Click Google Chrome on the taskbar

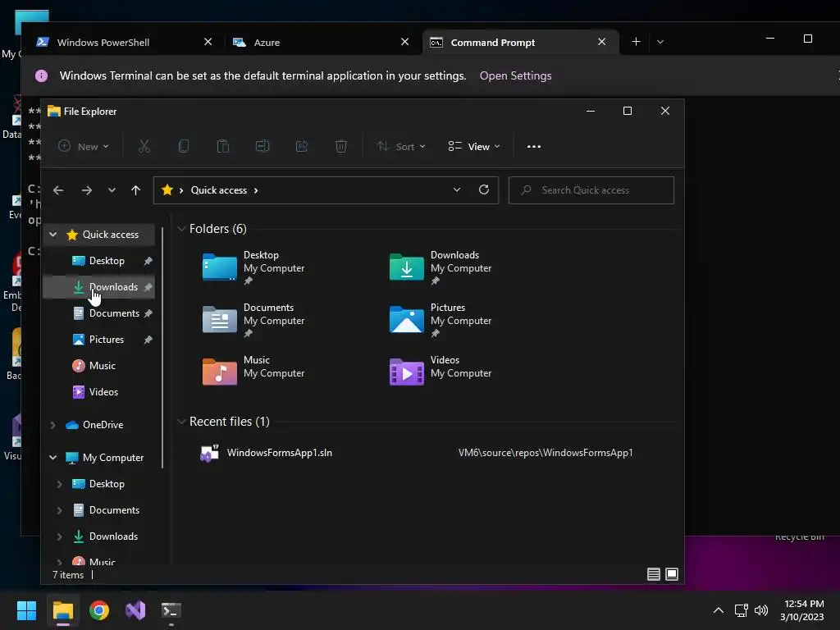pos(99,610)
